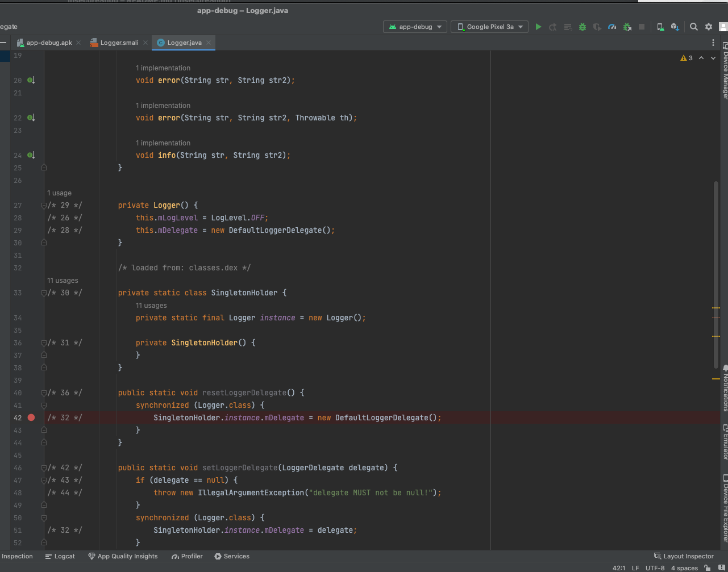728x572 pixels.
Task: Collapse the SingletonHolder constructor at line 36
Action: tap(44, 343)
